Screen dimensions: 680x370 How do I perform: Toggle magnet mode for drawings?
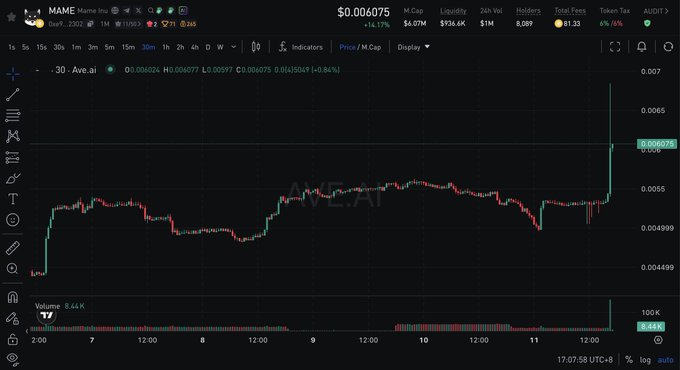13,297
